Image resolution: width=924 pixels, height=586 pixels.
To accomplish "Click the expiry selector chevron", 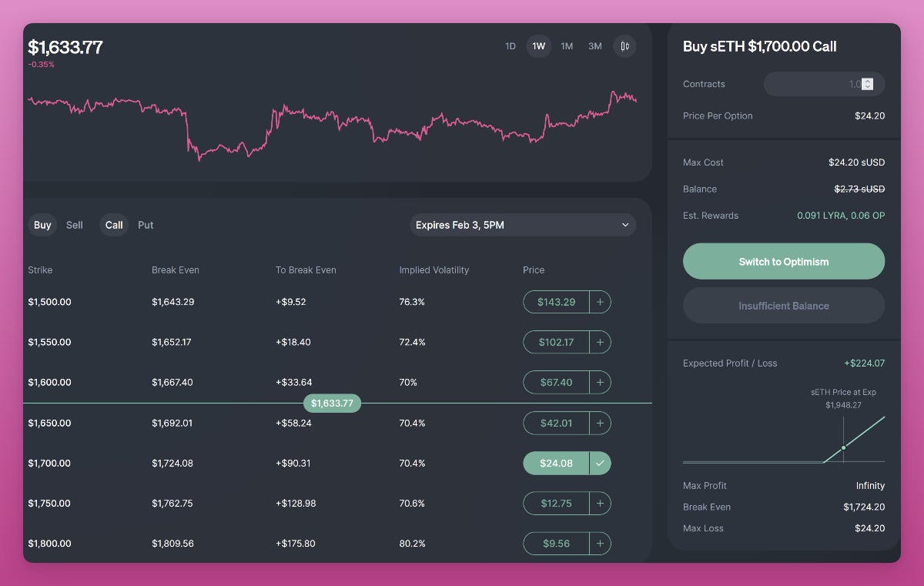I will point(625,225).
